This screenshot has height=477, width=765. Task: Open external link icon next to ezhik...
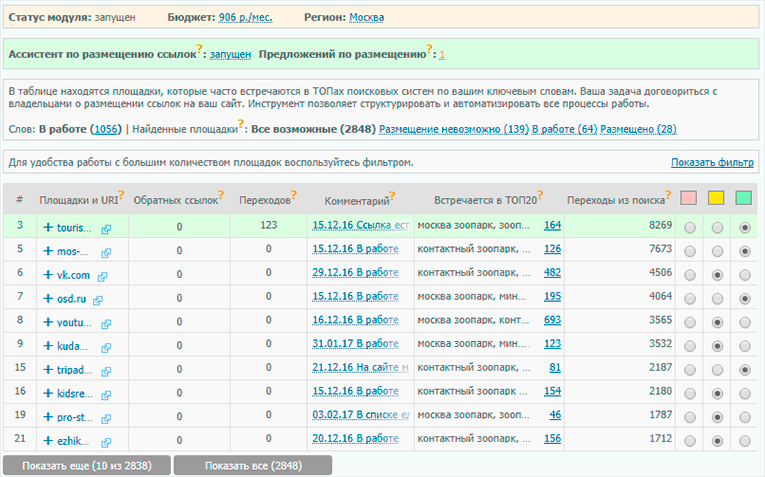[106, 442]
